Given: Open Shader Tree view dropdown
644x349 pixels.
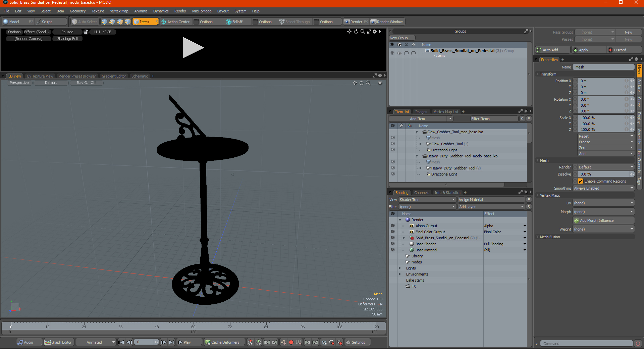Looking at the screenshot, I should click(427, 200).
